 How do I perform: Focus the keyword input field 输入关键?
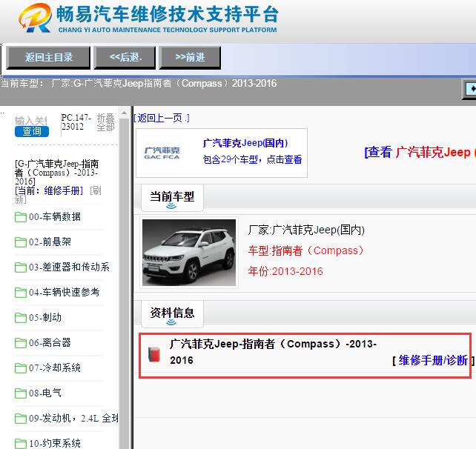point(30,121)
